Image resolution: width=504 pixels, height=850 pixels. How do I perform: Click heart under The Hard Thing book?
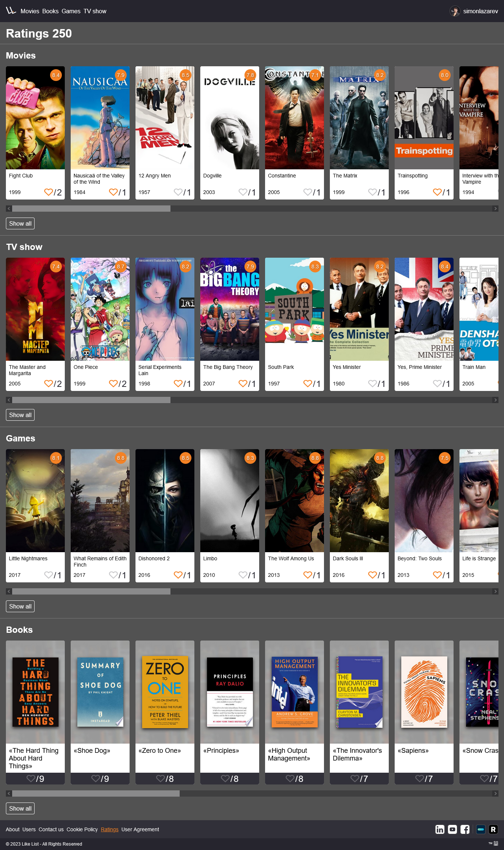tap(31, 778)
